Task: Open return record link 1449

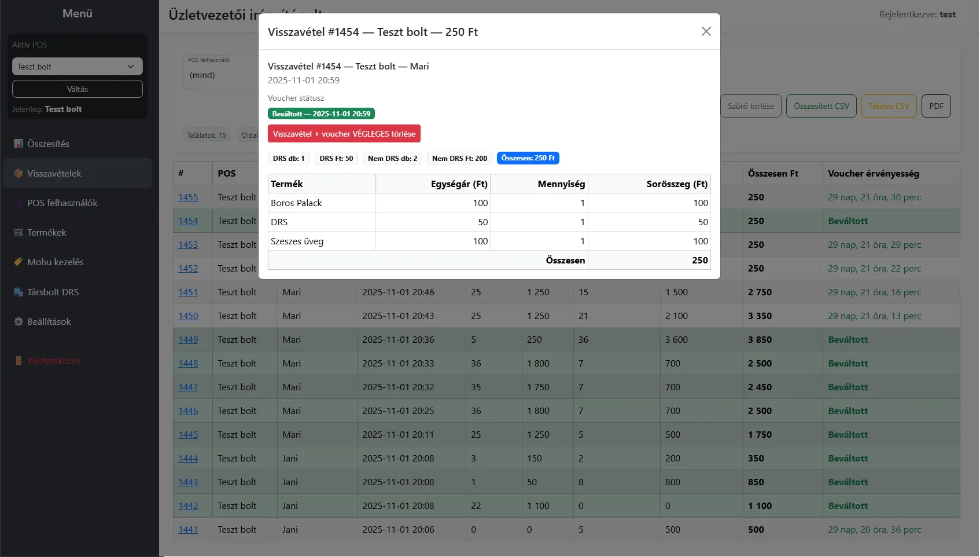Action: [x=188, y=340]
